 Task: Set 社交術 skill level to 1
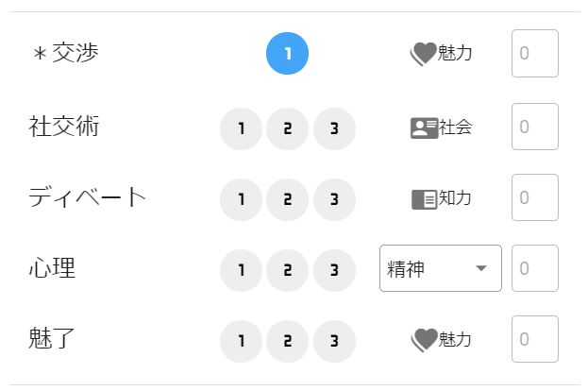point(241,128)
